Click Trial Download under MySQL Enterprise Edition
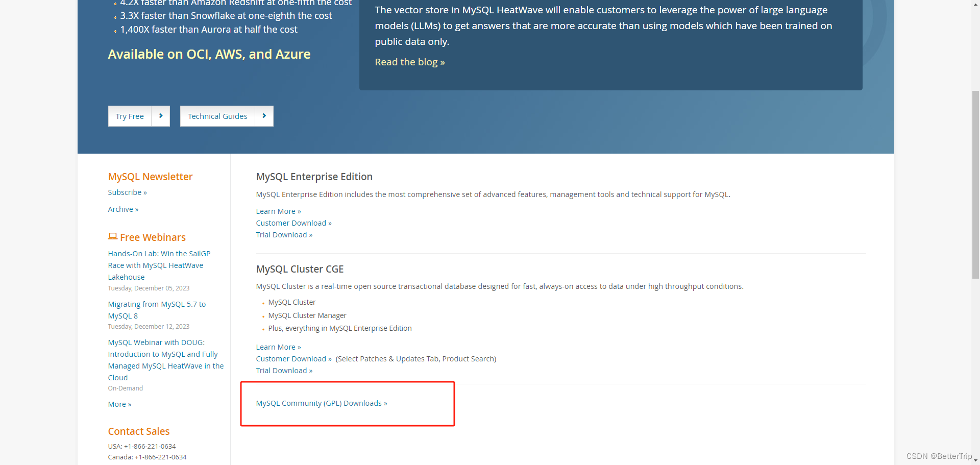 click(x=284, y=235)
